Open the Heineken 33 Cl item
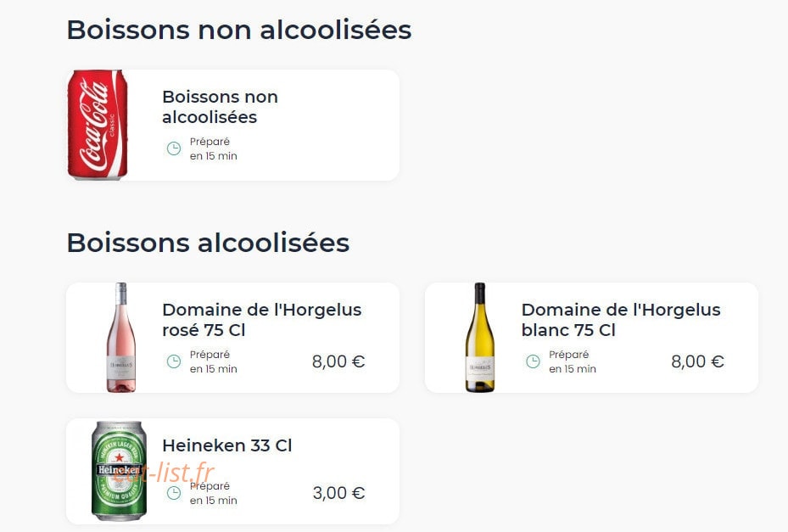 (227, 445)
